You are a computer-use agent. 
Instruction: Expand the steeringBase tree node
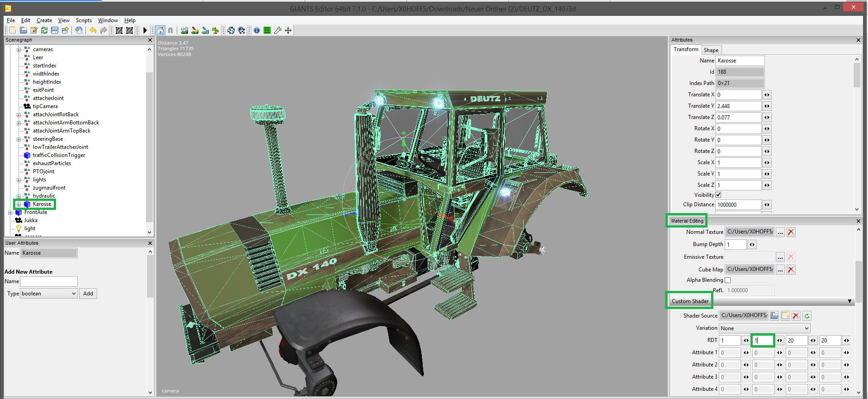19,139
